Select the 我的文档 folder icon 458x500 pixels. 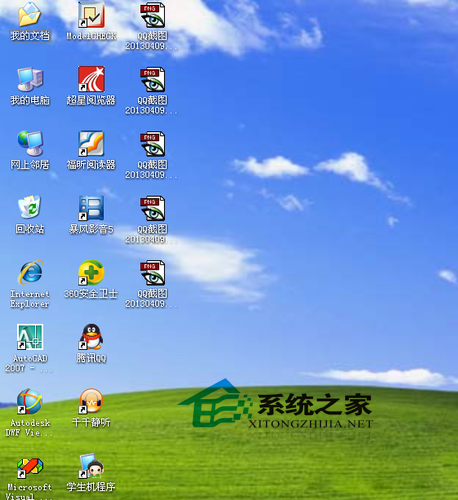coord(30,15)
